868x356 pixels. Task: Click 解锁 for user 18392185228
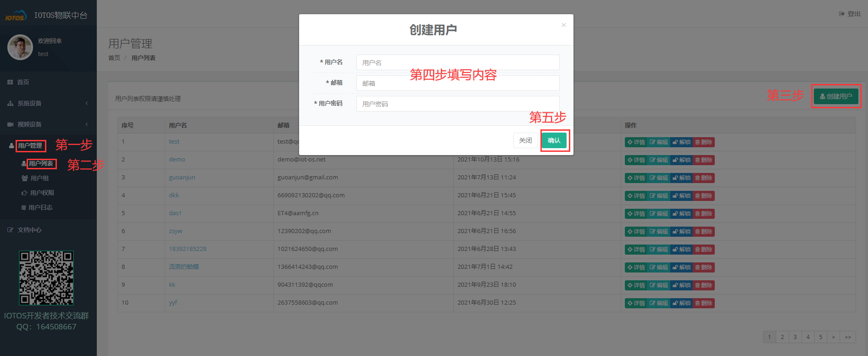point(681,250)
